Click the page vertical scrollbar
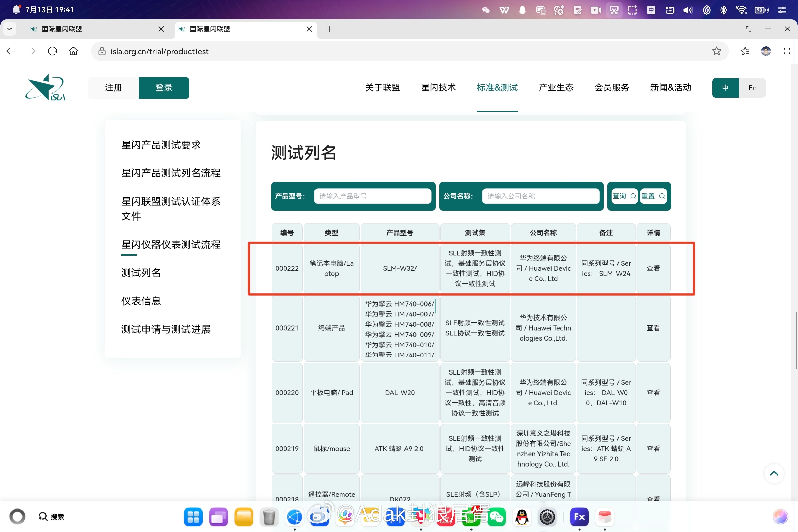This screenshot has width=798, height=532. tap(796, 340)
